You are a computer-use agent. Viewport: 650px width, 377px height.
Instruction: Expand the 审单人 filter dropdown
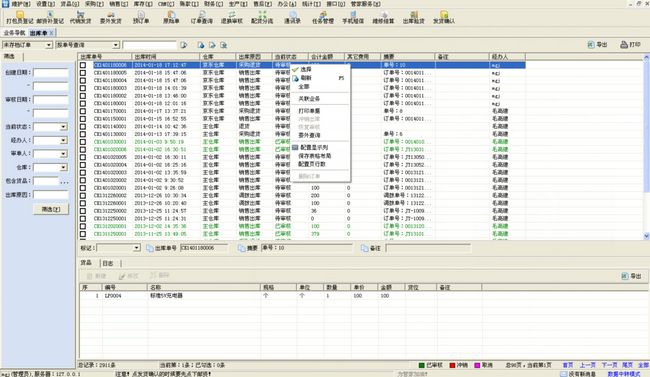63,154
